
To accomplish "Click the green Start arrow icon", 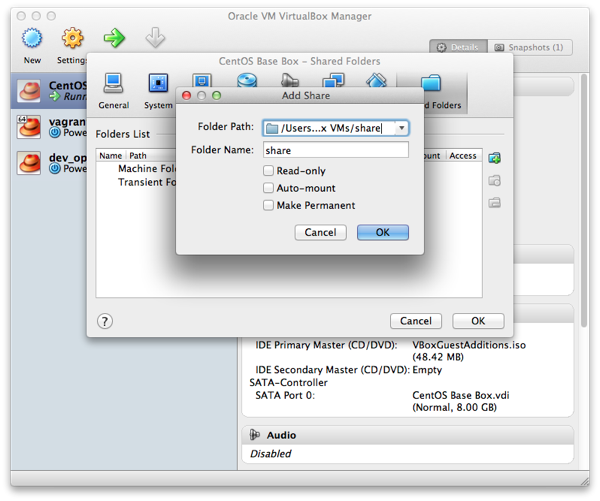I will (x=113, y=39).
